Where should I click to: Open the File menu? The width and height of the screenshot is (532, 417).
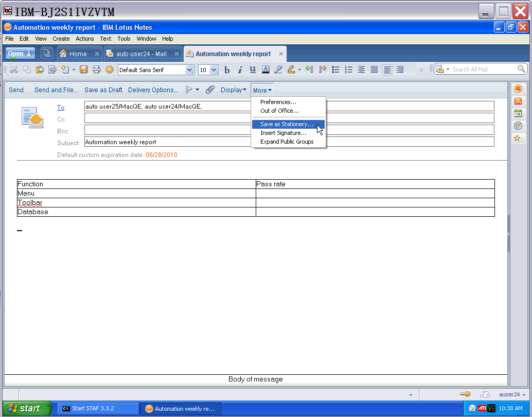click(x=9, y=39)
